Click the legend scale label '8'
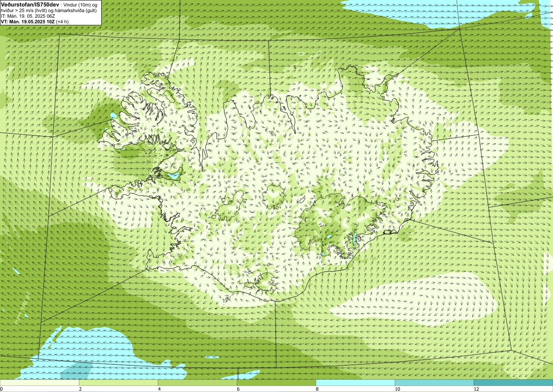This screenshot has width=553, height=392. pos(318,389)
